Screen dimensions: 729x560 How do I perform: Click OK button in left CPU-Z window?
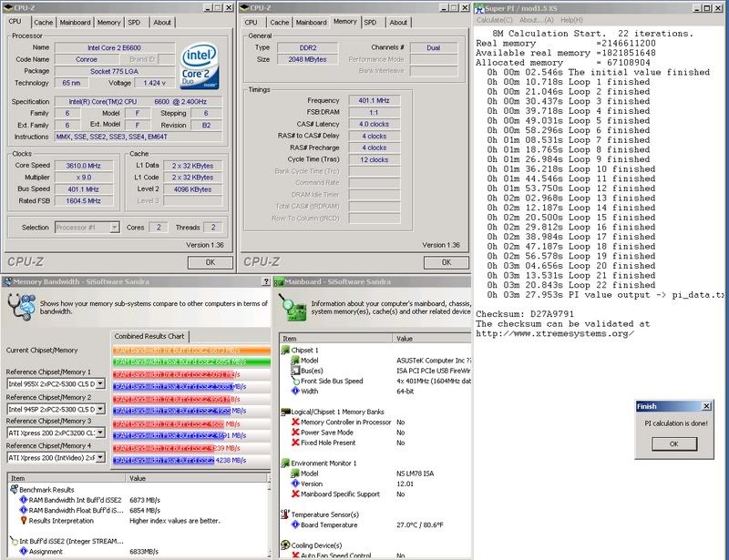(x=210, y=262)
